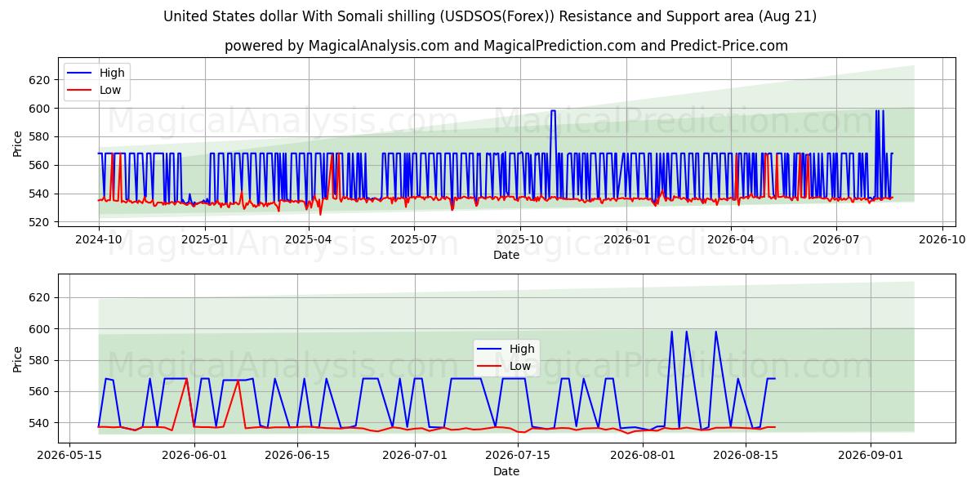Click the 'Date' axis label of lower chart
Viewport: 980px width, 490px height.
pos(506,471)
